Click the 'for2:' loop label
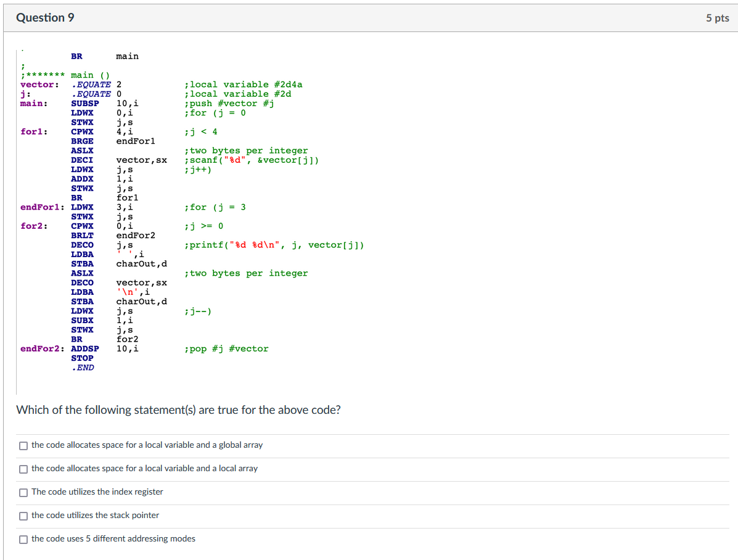The width and height of the screenshot is (738, 560). pos(34,226)
